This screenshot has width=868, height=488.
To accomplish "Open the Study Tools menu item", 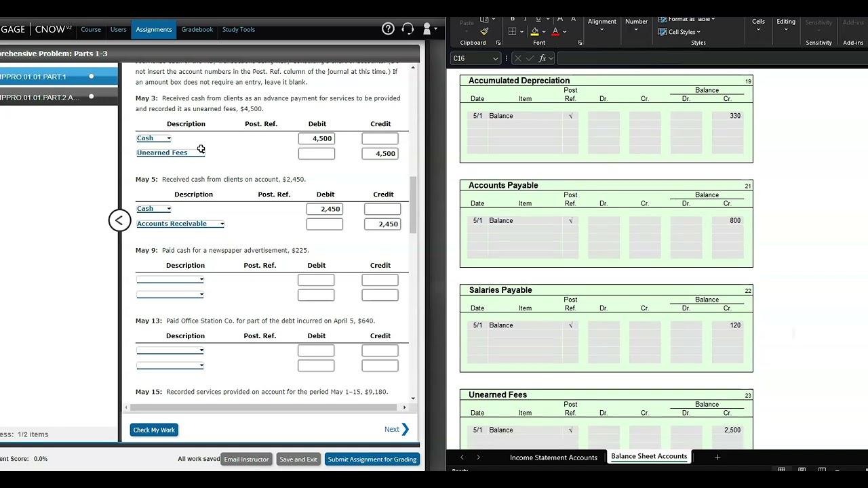I will pos(239,30).
